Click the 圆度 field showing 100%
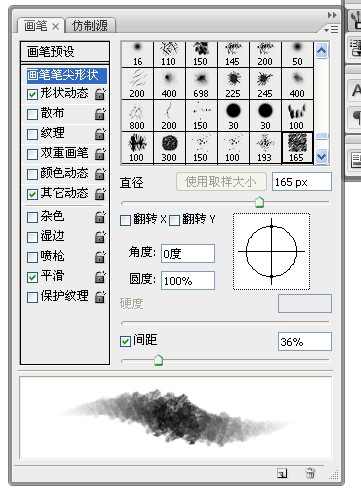 (x=188, y=280)
